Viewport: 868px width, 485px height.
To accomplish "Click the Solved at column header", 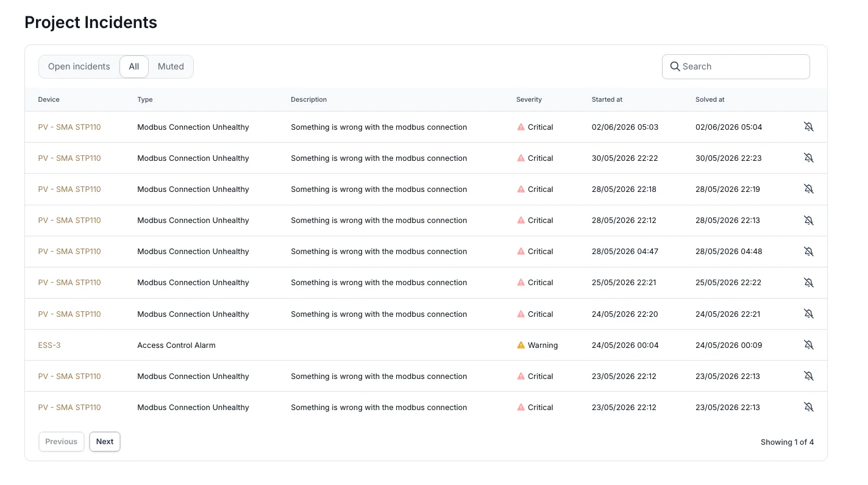I will [710, 99].
